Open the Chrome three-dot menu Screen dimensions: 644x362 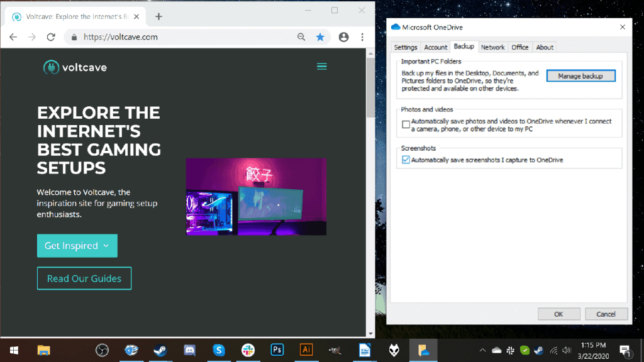tap(362, 37)
